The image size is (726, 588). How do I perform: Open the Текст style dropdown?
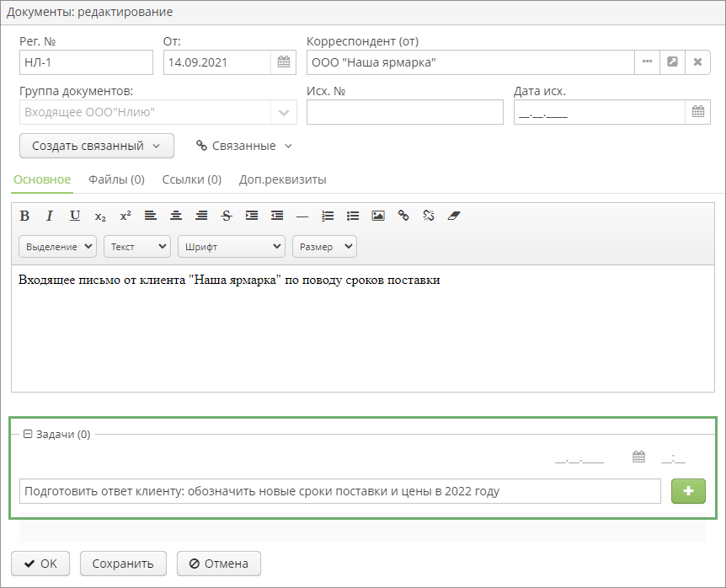click(137, 247)
